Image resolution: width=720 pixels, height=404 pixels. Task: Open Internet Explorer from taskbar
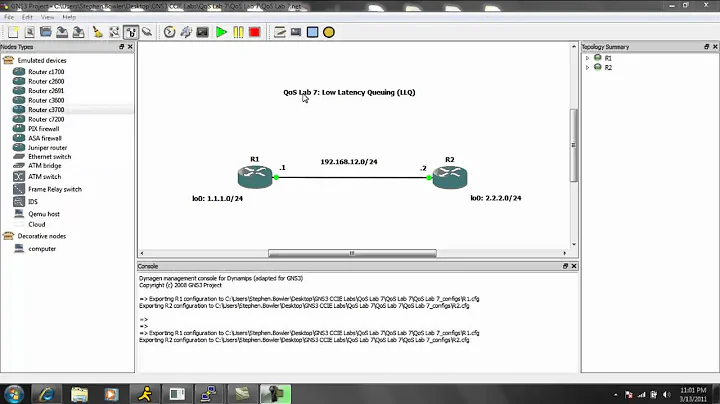46,394
